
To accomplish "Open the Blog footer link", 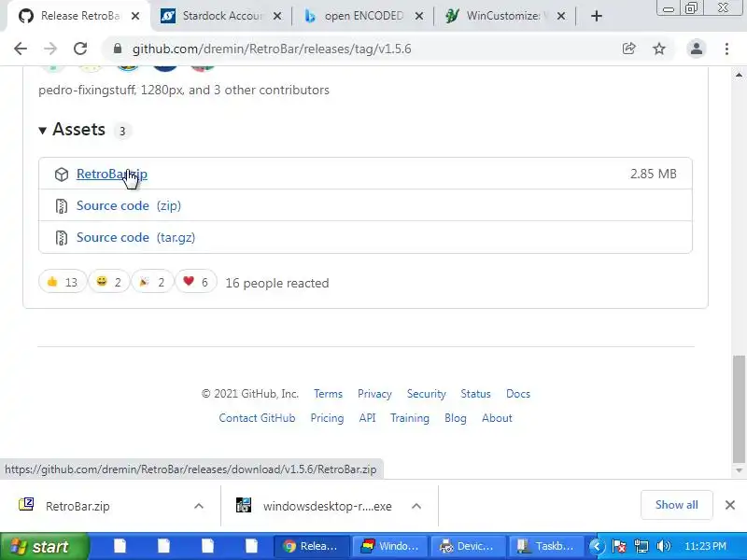I will [456, 418].
